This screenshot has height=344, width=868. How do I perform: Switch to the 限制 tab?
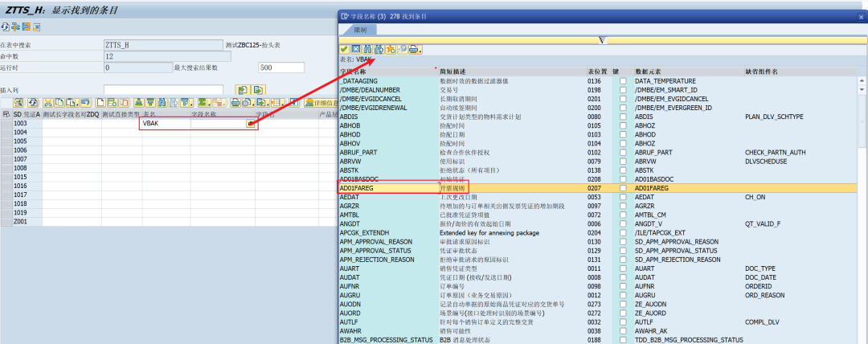360,30
